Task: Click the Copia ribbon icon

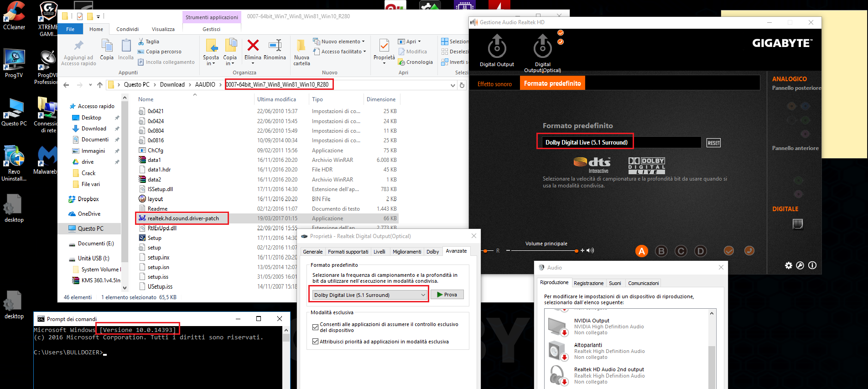Action: pos(107,46)
